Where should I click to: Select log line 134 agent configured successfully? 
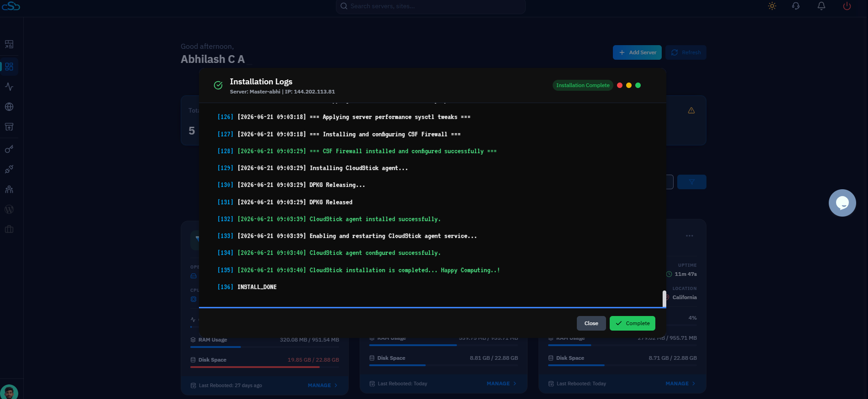[x=329, y=253]
